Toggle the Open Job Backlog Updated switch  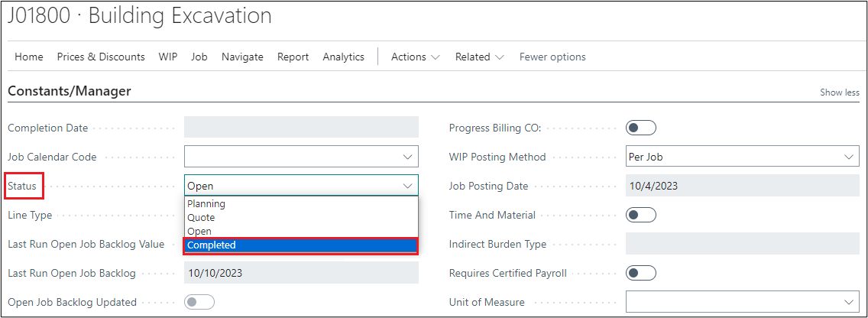[199, 302]
